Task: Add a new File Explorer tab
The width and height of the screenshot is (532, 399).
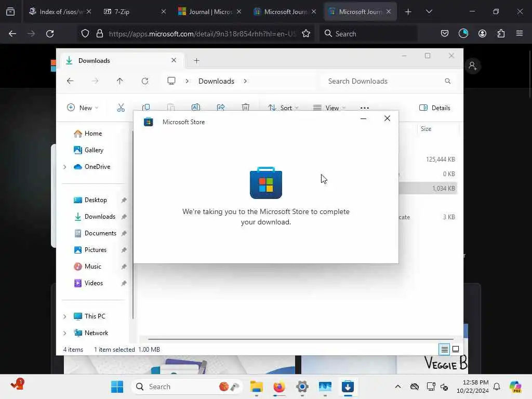Action: pyautogui.click(x=196, y=61)
